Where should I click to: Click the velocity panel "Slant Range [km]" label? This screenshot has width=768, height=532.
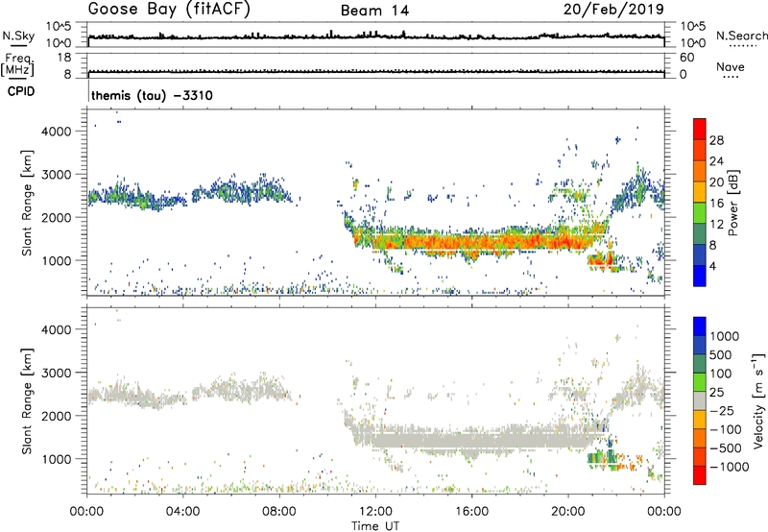[27, 400]
